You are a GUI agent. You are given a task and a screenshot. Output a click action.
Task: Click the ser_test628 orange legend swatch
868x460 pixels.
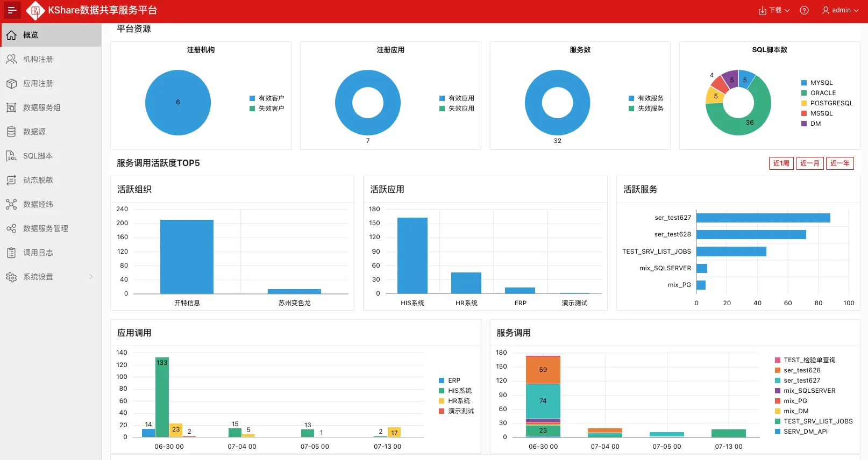(778, 370)
